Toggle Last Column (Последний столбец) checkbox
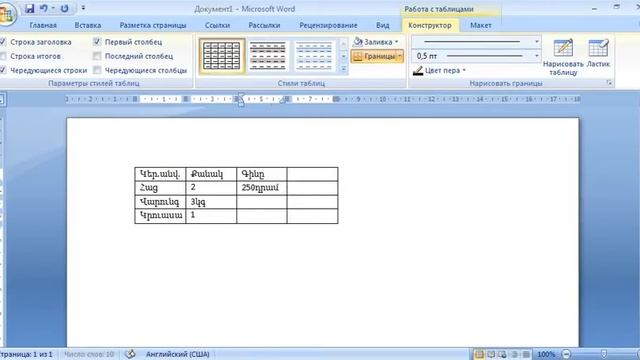Screen dimensions: 640x360 (97, 56)
